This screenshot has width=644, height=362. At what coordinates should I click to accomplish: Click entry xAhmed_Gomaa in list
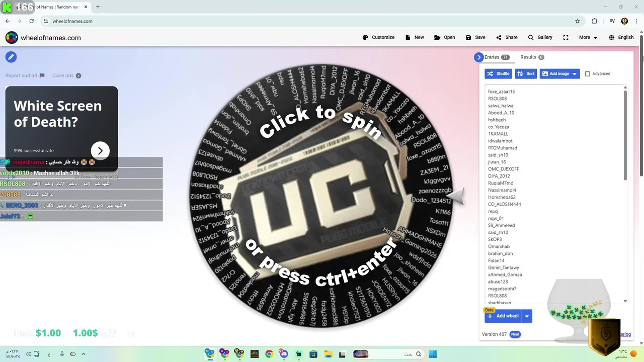(505, 275)
